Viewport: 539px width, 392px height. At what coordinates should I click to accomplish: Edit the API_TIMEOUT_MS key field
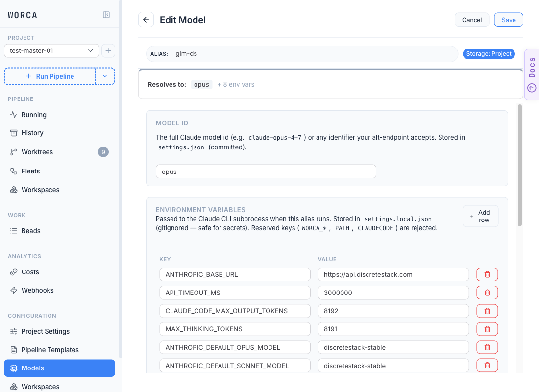tap(235, 293)
